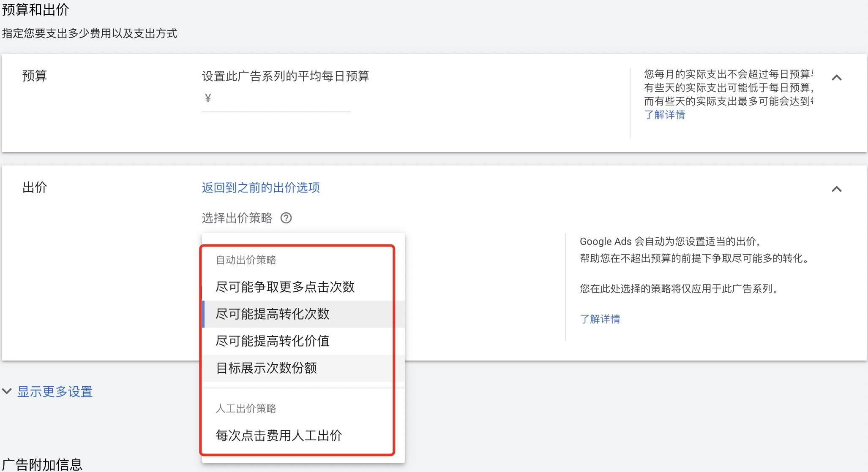The height and width of the screenshot is (472, 868).
Task: Click the chevron arrow before 显示更多设置
Action: [x=7, y=391]
